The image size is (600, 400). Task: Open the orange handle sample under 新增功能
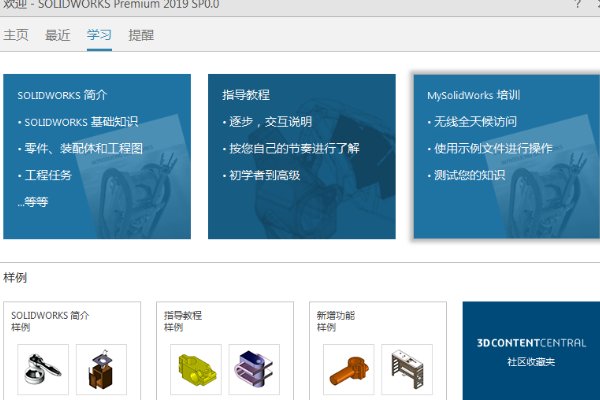pos(349,369)
